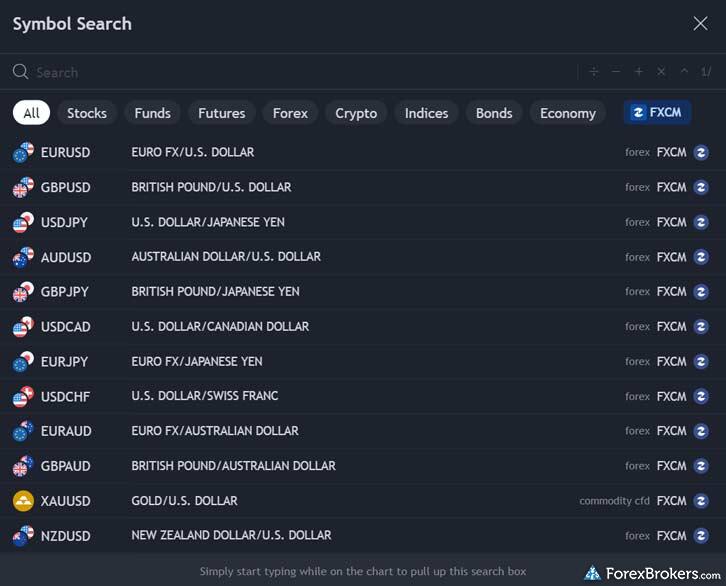Viewport: 726px width, 586px height.
Task: Choose GOLD/U.S. DOLLAR description
Action: pyautogui.click(x=184, y=501)
